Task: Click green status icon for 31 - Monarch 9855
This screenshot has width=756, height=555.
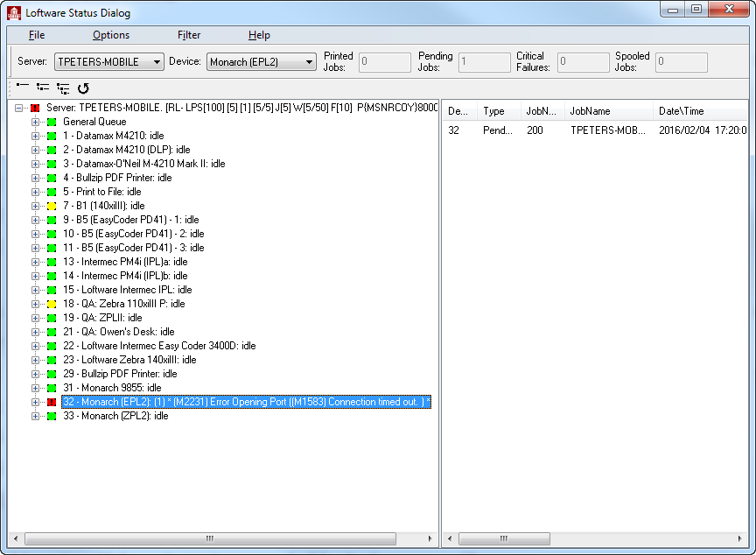Action: pos(52,388)
